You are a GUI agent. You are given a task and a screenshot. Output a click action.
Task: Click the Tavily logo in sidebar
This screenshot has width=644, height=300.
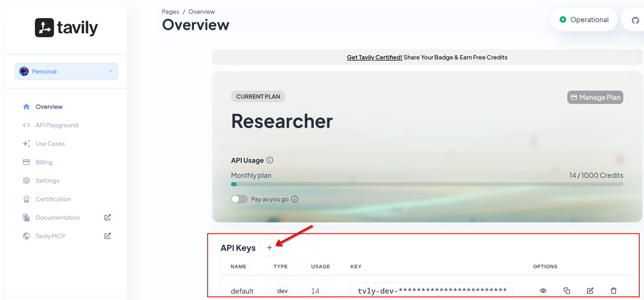click(x=66, y=28)
